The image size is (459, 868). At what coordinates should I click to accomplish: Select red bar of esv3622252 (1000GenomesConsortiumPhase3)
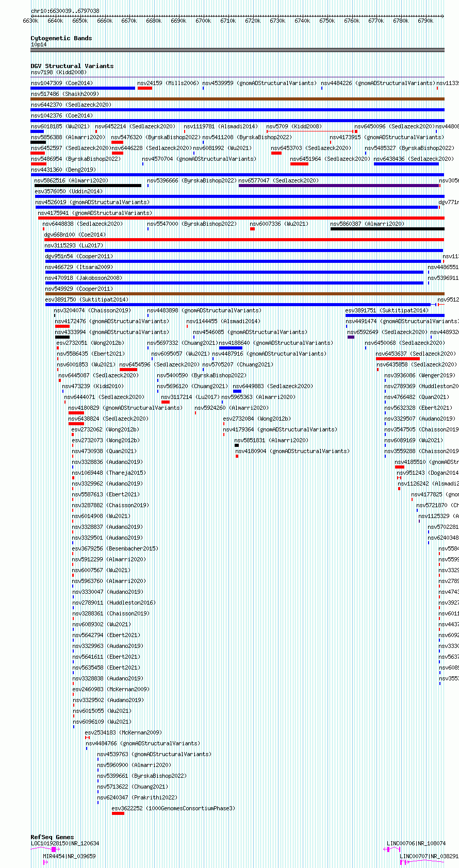coord(118,813)
